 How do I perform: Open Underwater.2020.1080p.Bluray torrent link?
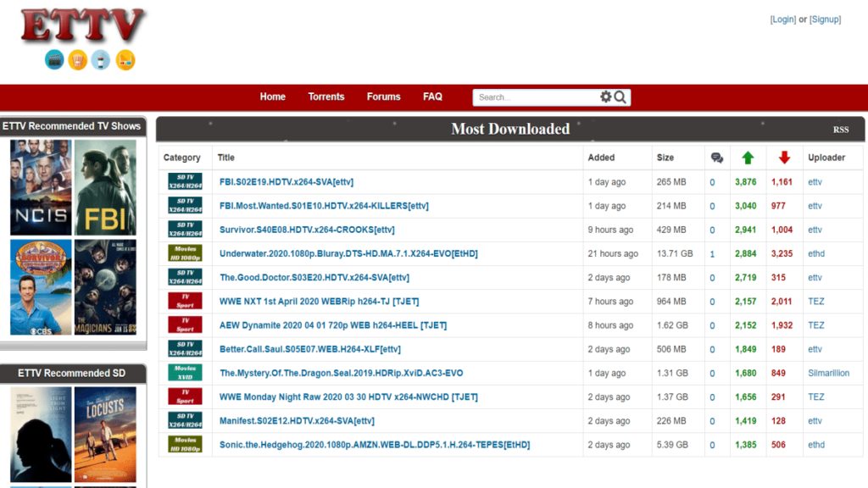point(348,253)
